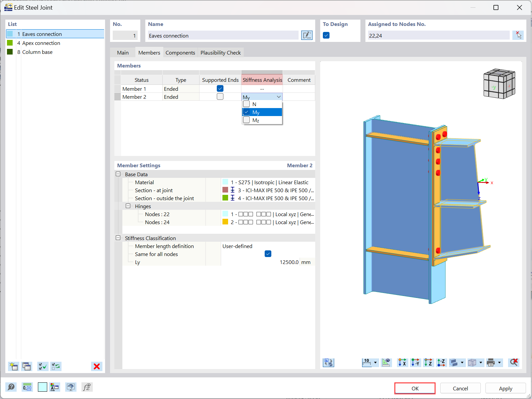Create a new steel joint in the list
The width and height of the screenshot is (532, 399).
pyautogui.click(x=13, y=366)
